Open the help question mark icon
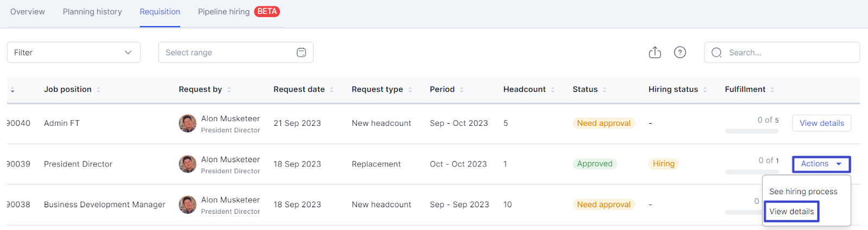Viewport: 868px width, 230px height. pos(680,53)
